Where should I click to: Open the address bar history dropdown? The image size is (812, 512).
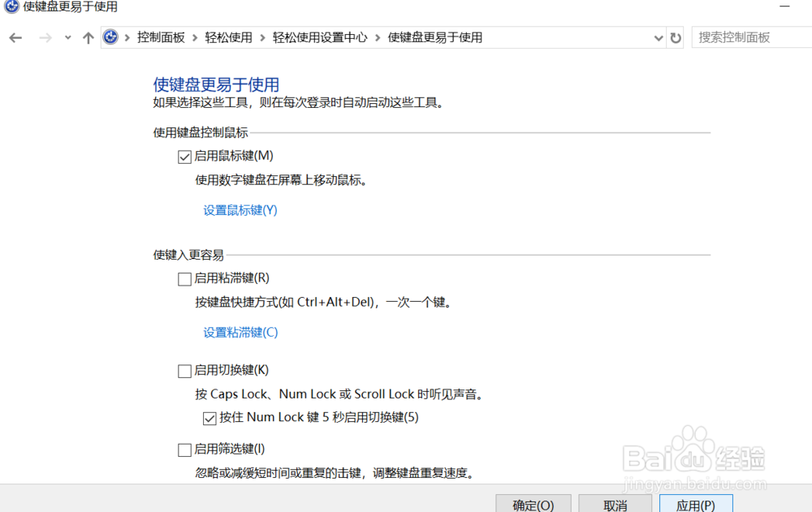tap(658, 37)
